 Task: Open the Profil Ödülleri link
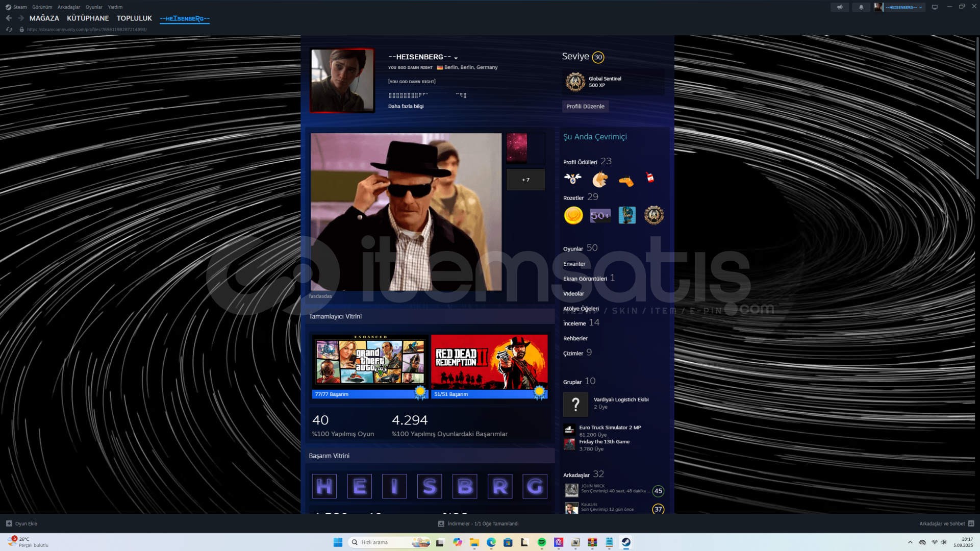click(580, 162)
